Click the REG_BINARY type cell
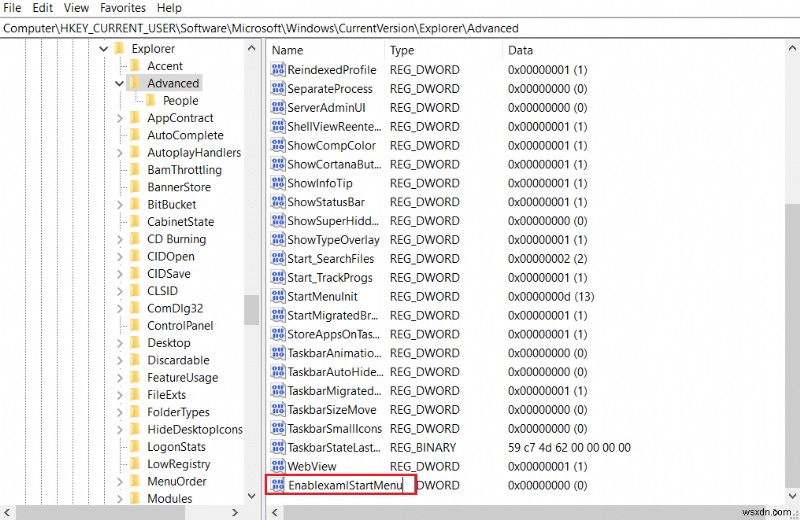 (423, 448)
